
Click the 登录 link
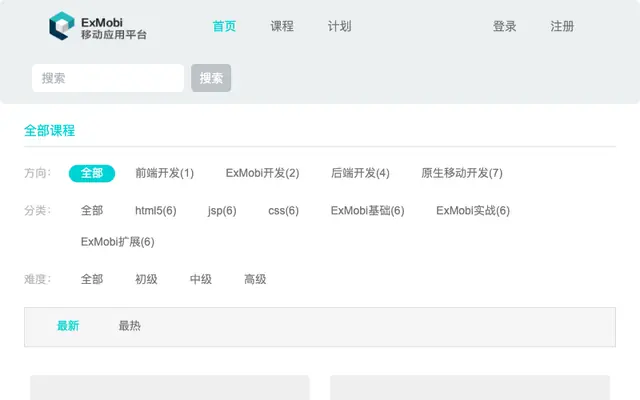pyautogui.click(x=504, y=26)
